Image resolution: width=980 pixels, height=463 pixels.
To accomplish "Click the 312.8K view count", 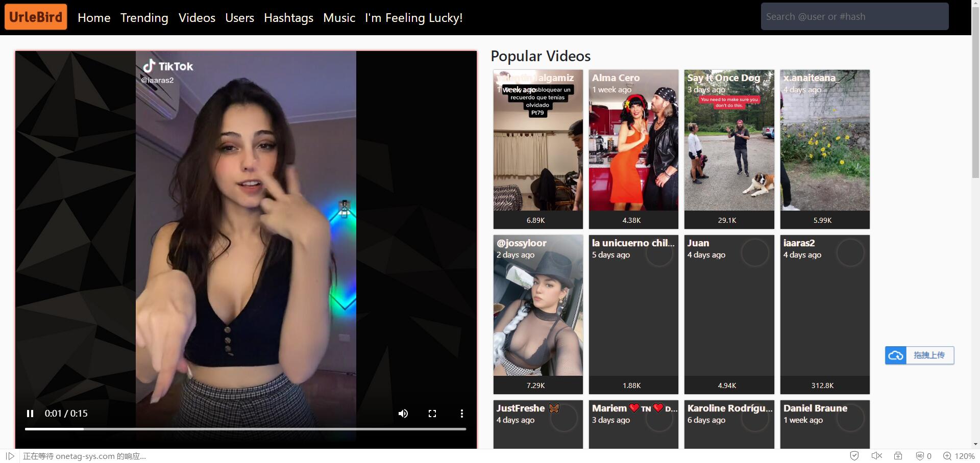I will (x=822, y=385).
